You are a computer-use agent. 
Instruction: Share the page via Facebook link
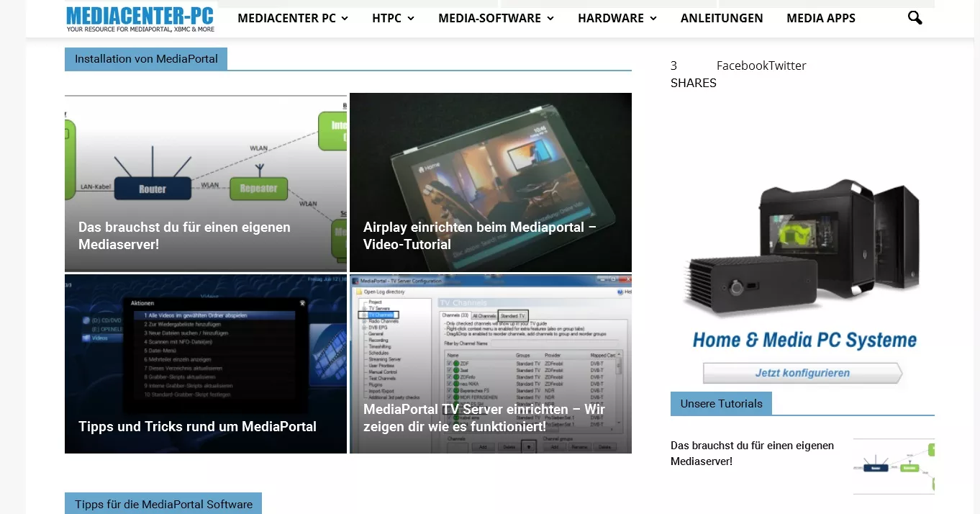point(743,66)
